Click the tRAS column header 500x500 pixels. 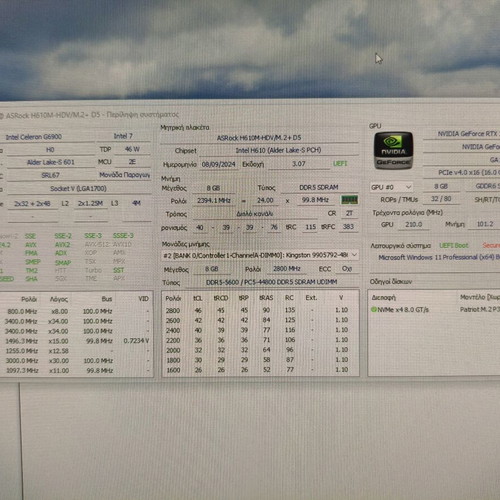click(x=266, y=297)
